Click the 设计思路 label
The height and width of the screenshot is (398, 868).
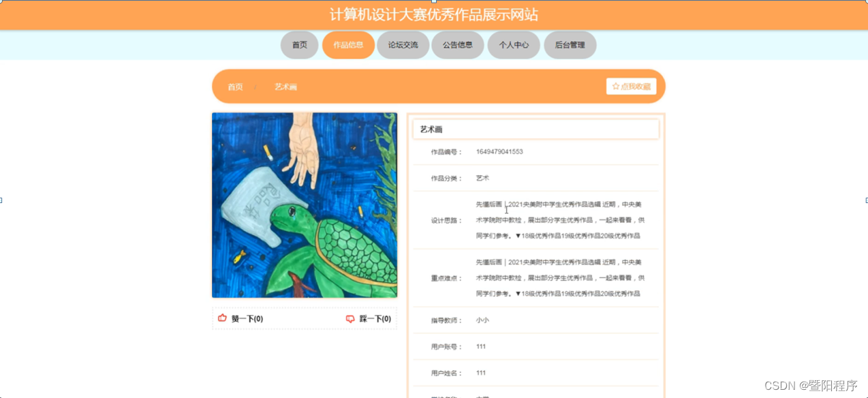coord(447,221)
